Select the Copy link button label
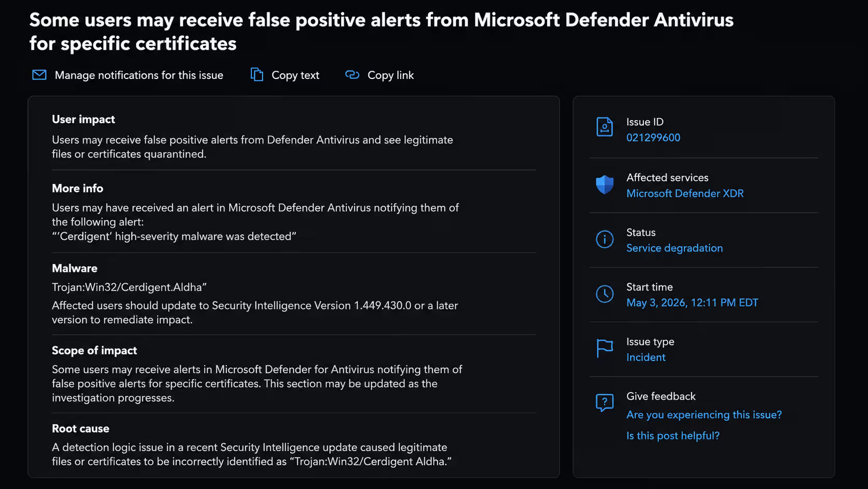868x489 pixels. click(390, 75)
